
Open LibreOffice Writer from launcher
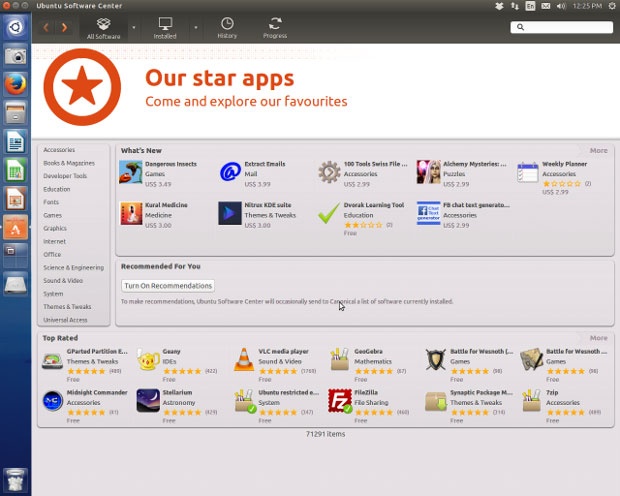coord(15,142)
